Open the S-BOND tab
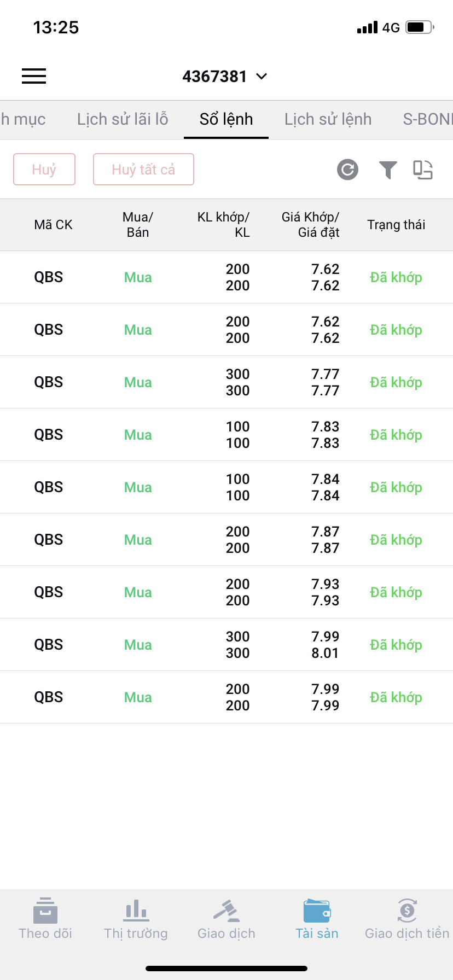453x980 pixels. coord(428,119)
